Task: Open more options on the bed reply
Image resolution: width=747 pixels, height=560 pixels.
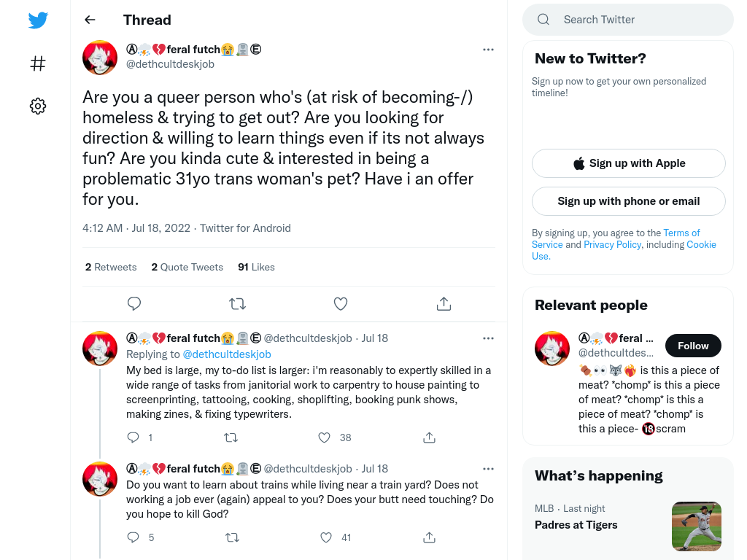Action: [488, 338]
